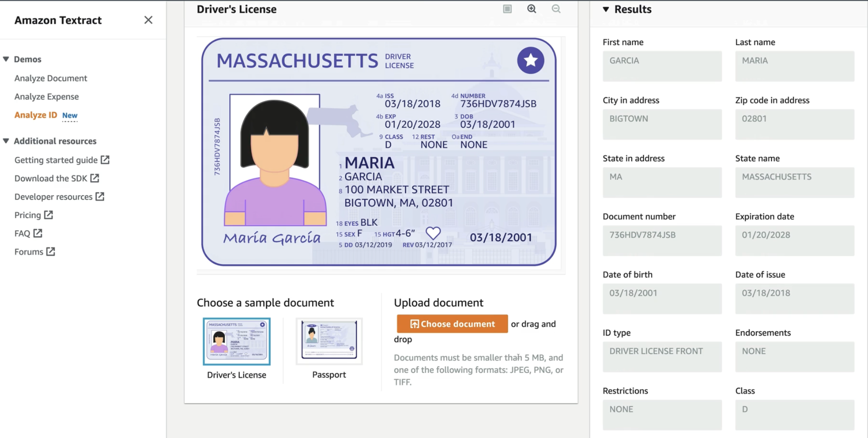Image resolution: width=868 pixels, height=438 pixels.
Task: Collapse the Additional resources section
Action: [x=6, y=141]
